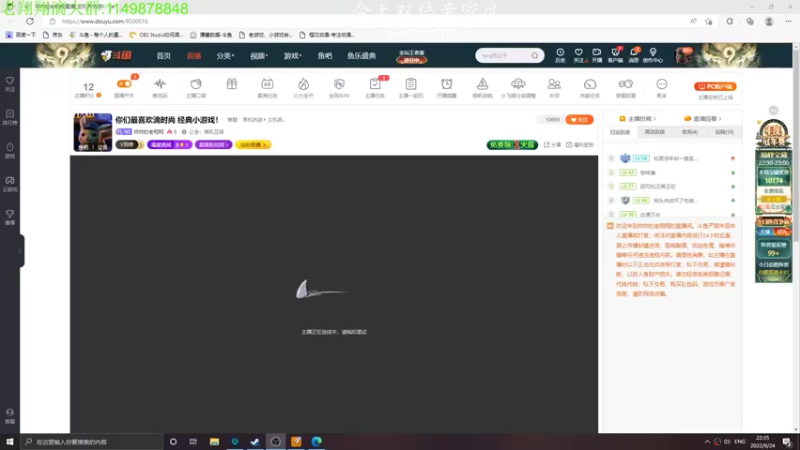
Task: Click the 12 主播积分 score
Action: (88, 89)
